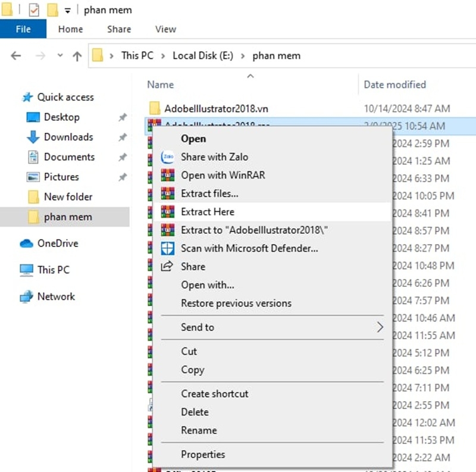Choose 'Extract Here' from the context menu
This screenshot has width=476, height=472.
click(x=207, y=211)
